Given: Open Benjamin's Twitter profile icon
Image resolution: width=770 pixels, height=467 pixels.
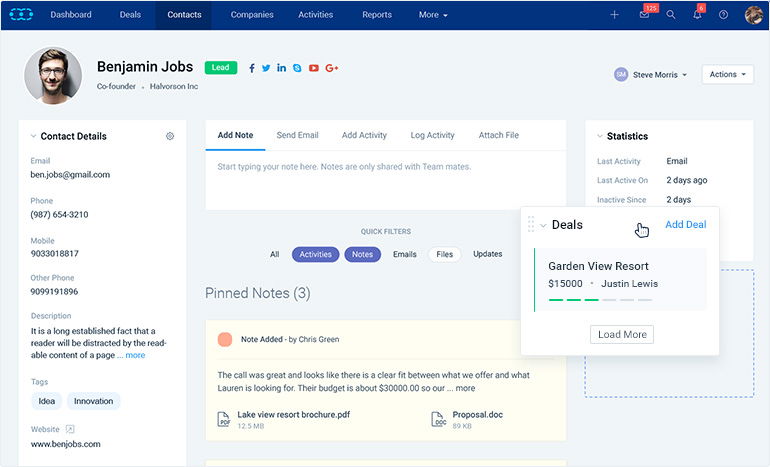Looking at the screenshot, I should [x=266, y=68].
